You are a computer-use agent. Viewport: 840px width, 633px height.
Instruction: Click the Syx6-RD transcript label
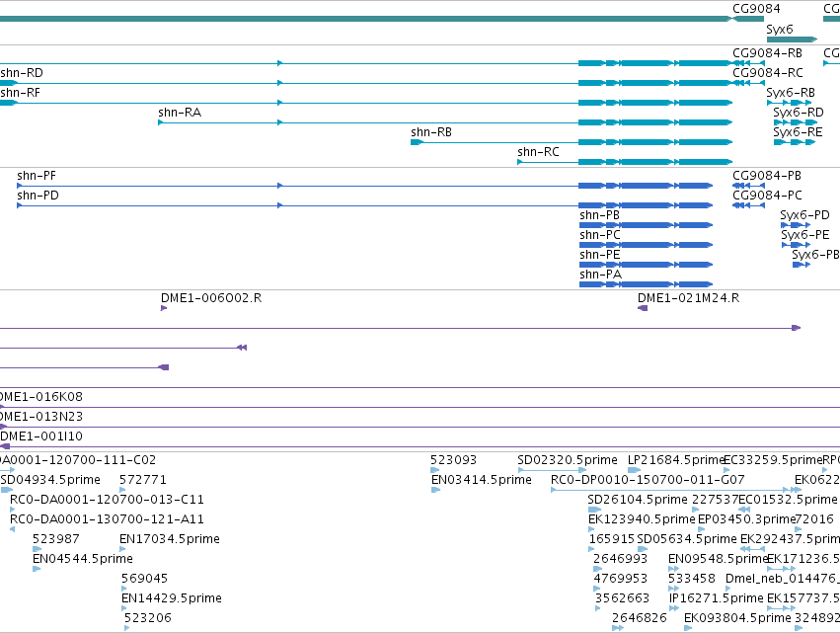(799, 113)
